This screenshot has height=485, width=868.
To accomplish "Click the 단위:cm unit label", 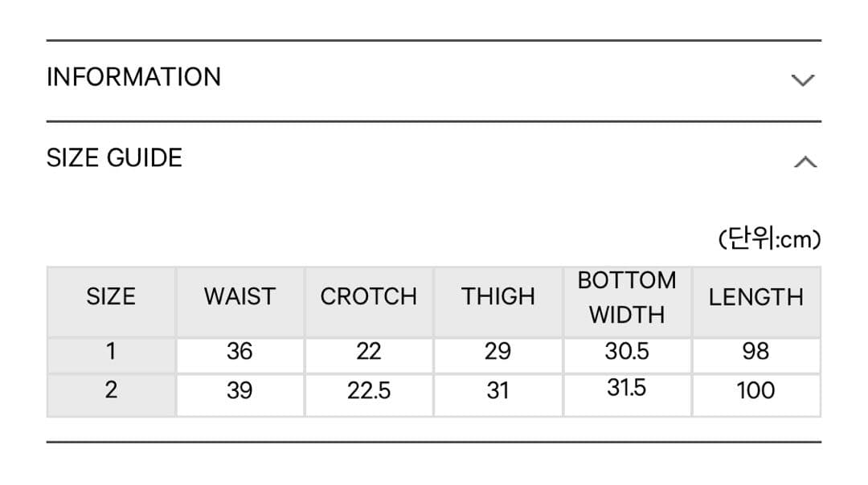I will (769, 238).
